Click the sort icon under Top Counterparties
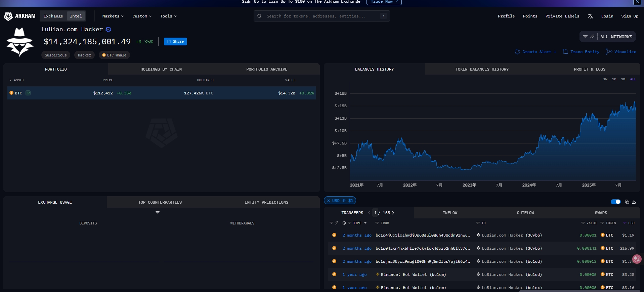 tap(158, 212)
